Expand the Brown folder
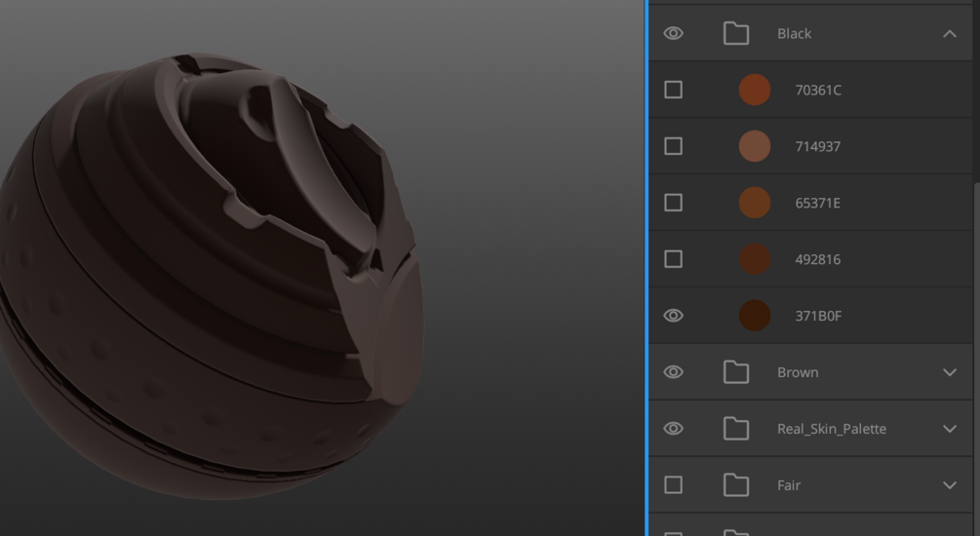Viewport: 980px width, 536px height. [x=950, y=372]
